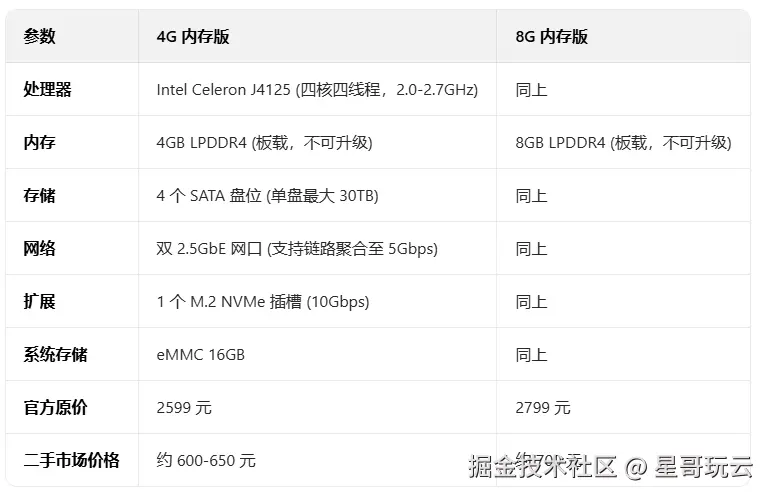Screen dimensions: 770x497
Task: Select the 8G 内存版 column header
Action: click(x=551, y=36)
